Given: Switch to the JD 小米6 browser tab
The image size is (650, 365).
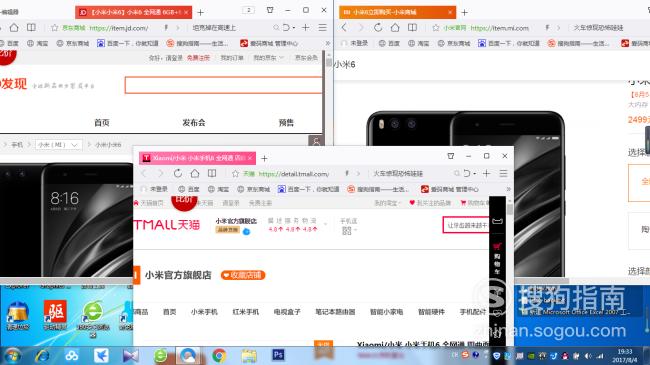Looking at the screenshot, I should coord(133,12).
